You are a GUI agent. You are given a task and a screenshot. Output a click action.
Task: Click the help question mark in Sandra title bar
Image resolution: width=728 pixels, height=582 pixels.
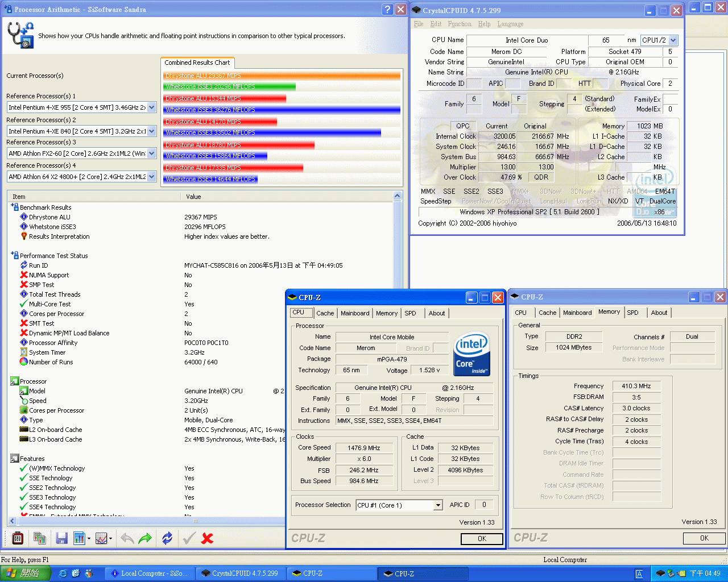[x=387, y=9]
